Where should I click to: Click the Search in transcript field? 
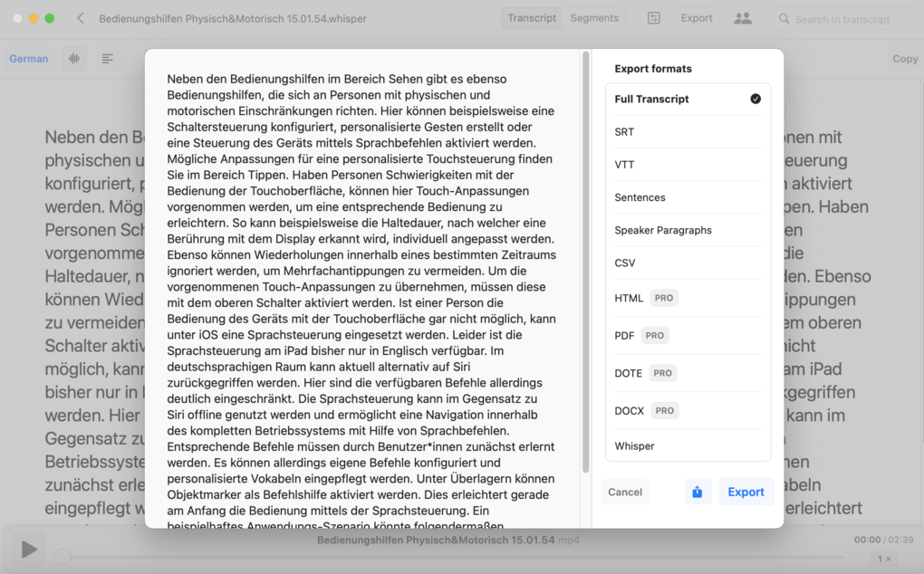tap(849, 19)
